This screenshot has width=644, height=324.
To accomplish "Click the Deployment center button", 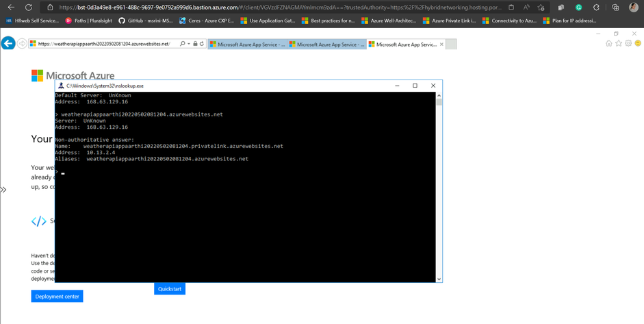I will [57, 297].
